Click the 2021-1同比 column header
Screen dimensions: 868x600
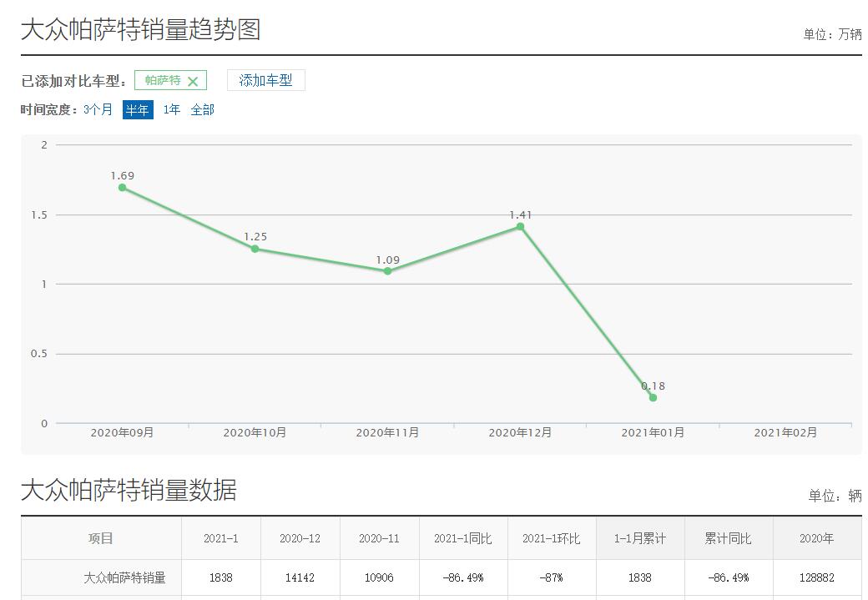pos(463,538)
